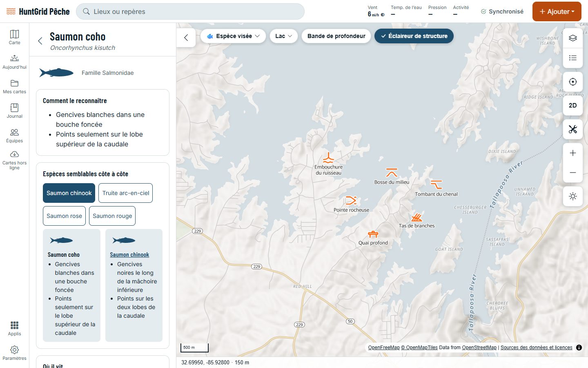Viewport: 588px width, 368px height.
Task: Open the Aujourd'hui sunrise panel
Action: [14, 62]
